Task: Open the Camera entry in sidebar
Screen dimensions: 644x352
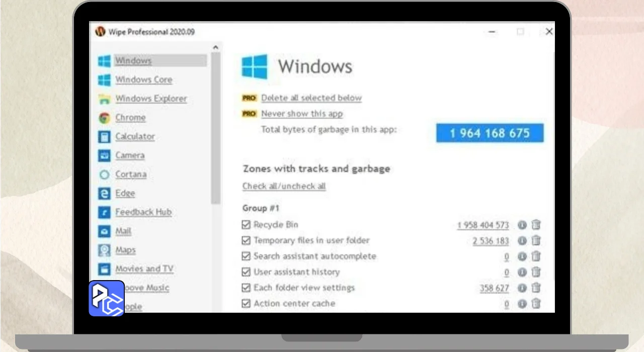Action: coord(130,155)
